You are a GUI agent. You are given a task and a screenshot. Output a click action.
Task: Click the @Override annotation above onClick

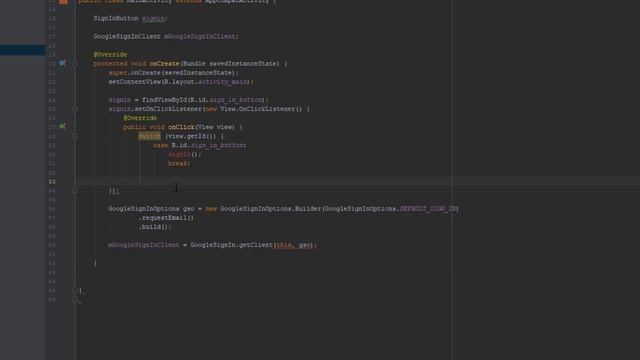tap(140, 118)
